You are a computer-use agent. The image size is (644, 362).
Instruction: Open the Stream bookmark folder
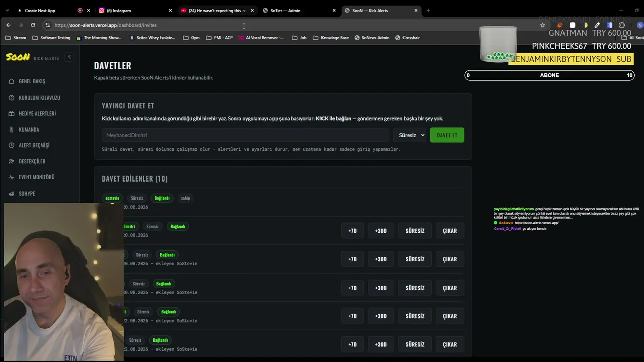pyautogui.click(x=16, y=38)
